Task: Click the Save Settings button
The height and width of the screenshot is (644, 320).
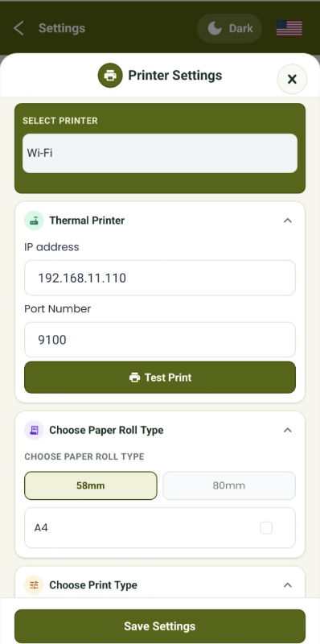Action: [160, 626]
